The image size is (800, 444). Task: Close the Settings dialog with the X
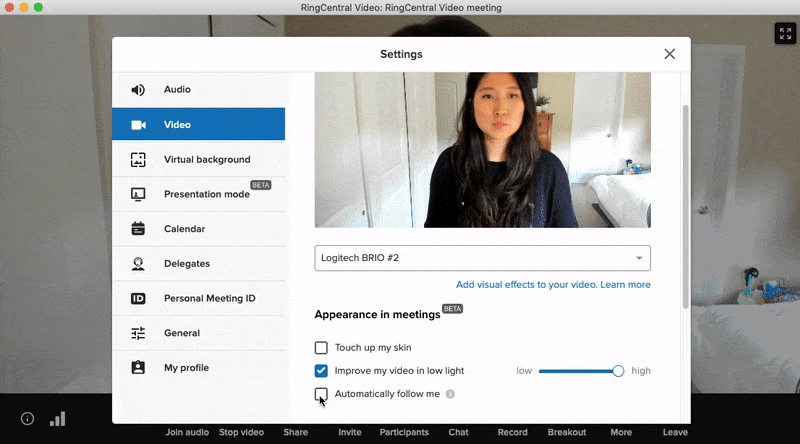[x=670, y=54]
